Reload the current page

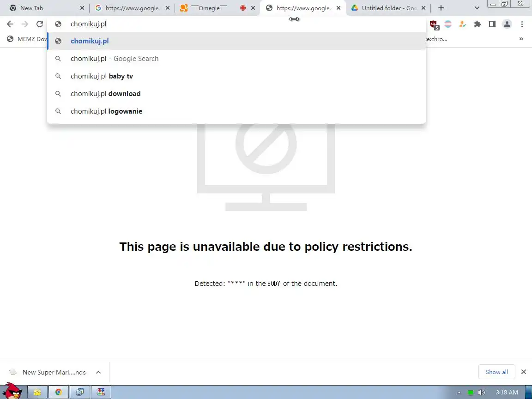pyautogui.click(x=40, y=24)
